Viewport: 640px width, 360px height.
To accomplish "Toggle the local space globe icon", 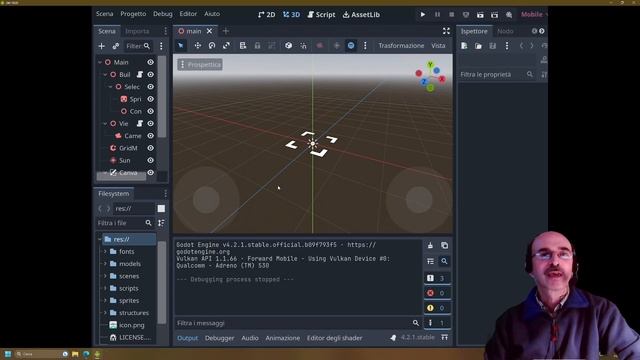I will coord(289,46).
